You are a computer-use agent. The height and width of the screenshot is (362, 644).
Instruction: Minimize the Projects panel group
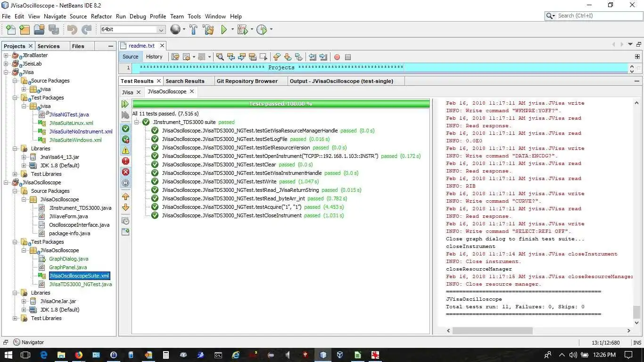click(x=111, y=46)
